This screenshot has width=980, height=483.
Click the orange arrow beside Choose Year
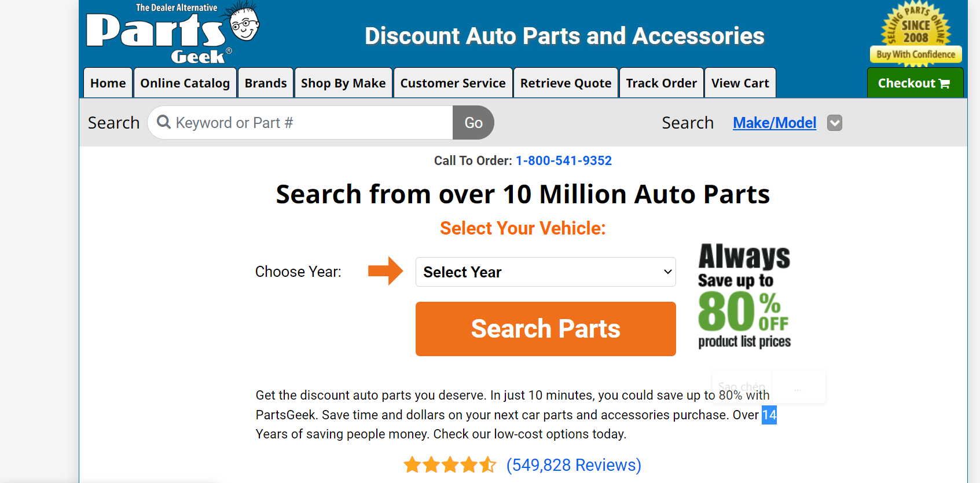pyautogui.click(x=386, y=270)
